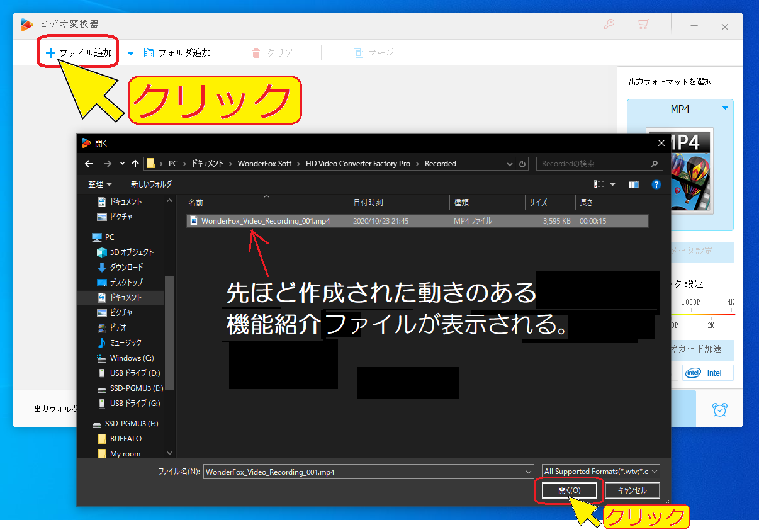Click 新しいフォルダー new folder button
The width and height of the screenshot is (759, 532).
pyautogui.click(x=154, y=184)
